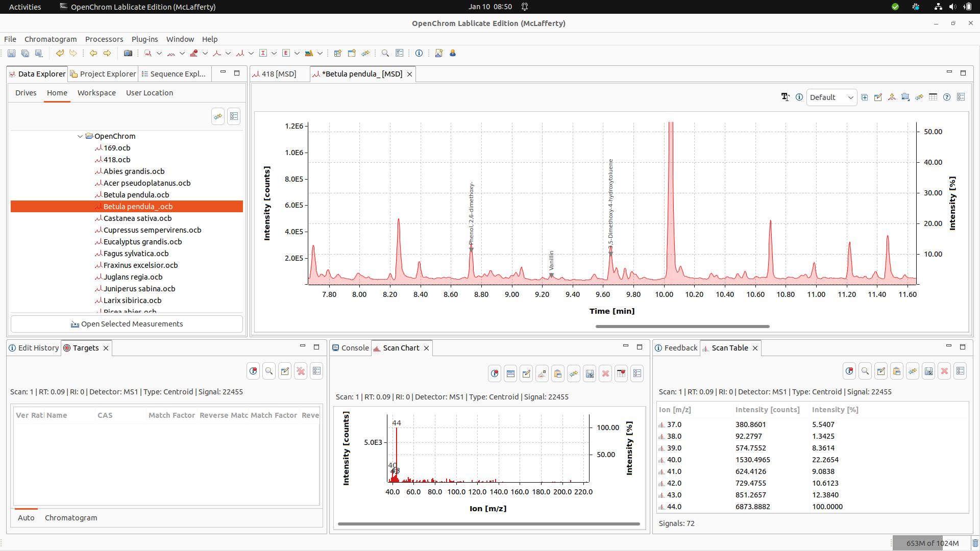Image resolution: width=980 pixels, height=551 pixels.
Task: Open the Chromatogram menu
Action: pyautogui.click(x=51, y=39)
